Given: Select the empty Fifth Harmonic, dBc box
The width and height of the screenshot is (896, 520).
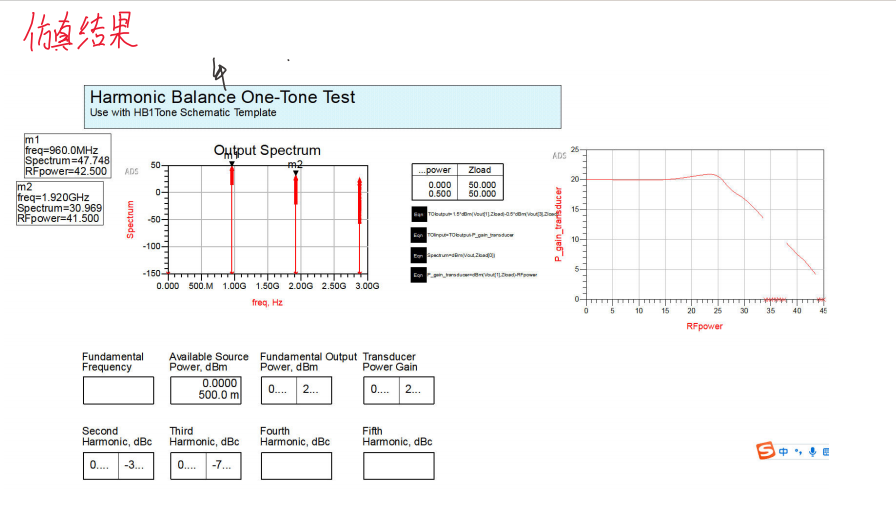Looking at the screenshot, I should pyautogui.click(x=399, y=466).
